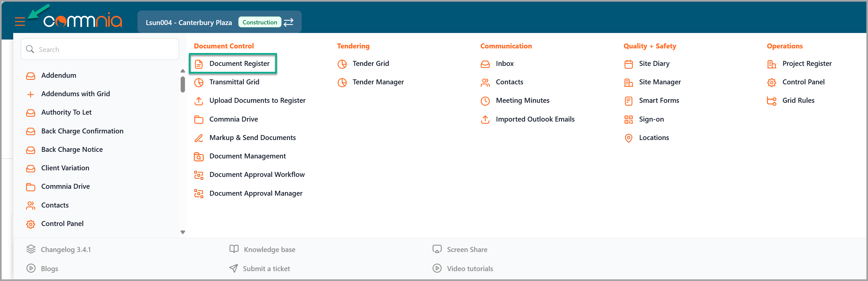Open Tender Manager
Image resolution: width=868 pixels, height=281 pixels.
(378, 82)
